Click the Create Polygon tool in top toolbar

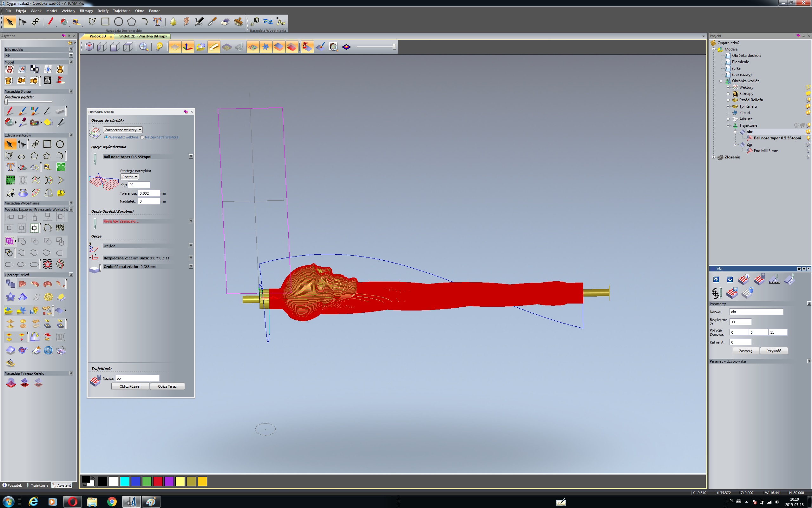(132, 22)
